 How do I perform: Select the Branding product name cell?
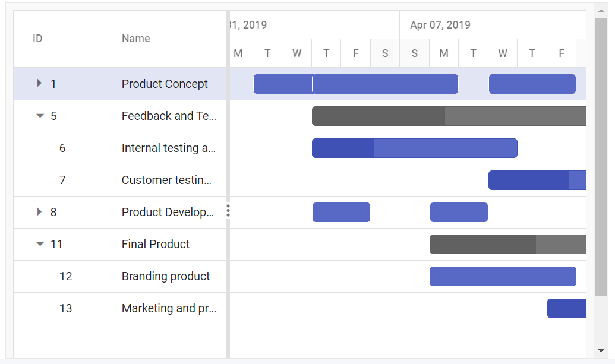pos(166,276)
